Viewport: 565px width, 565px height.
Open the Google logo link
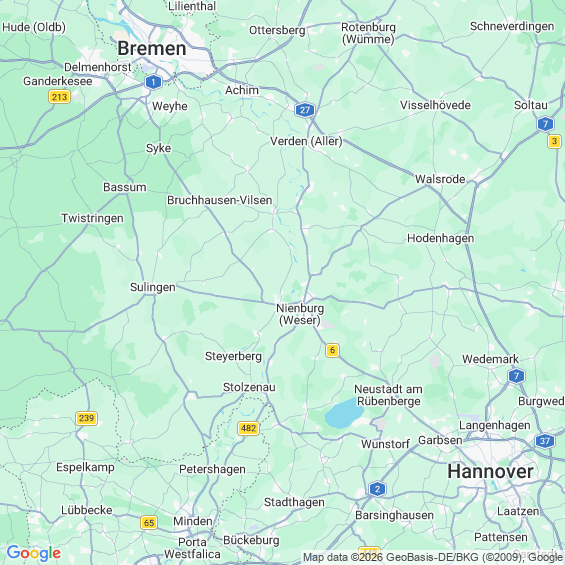click(34, 553)
